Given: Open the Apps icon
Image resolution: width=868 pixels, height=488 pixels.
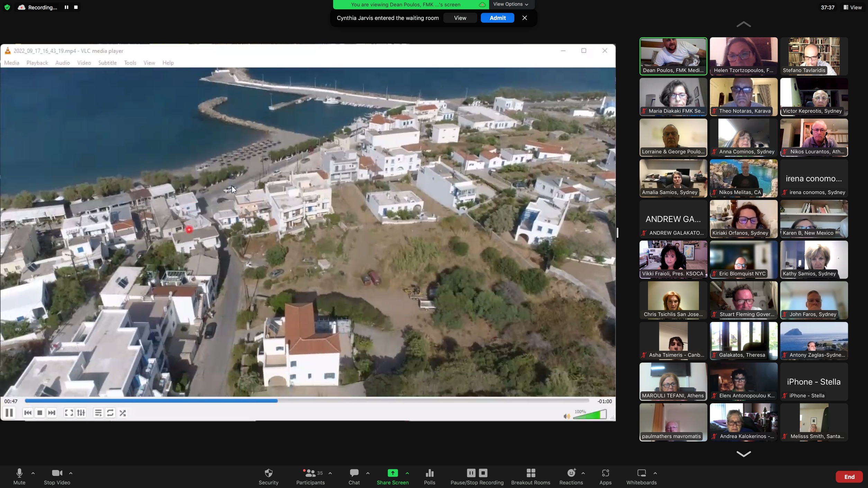Looking at the screenshot, I should coord(605,473).
